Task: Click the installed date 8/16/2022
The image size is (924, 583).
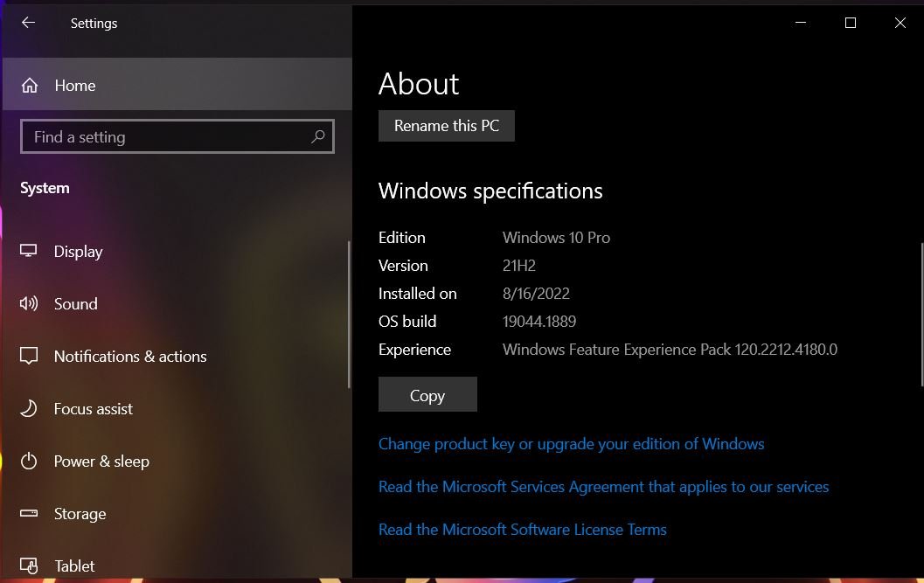Action: [x=536, y=294]
